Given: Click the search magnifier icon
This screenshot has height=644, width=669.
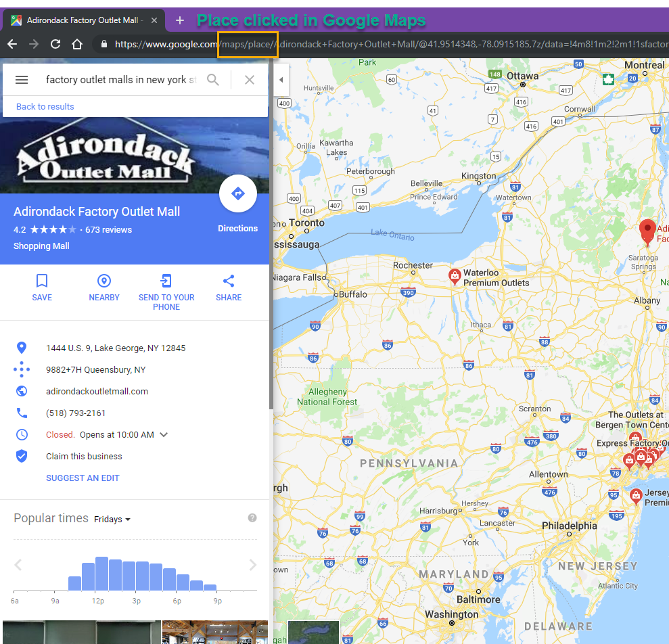Looking at the screenshot, I should (x=213, y=80).
